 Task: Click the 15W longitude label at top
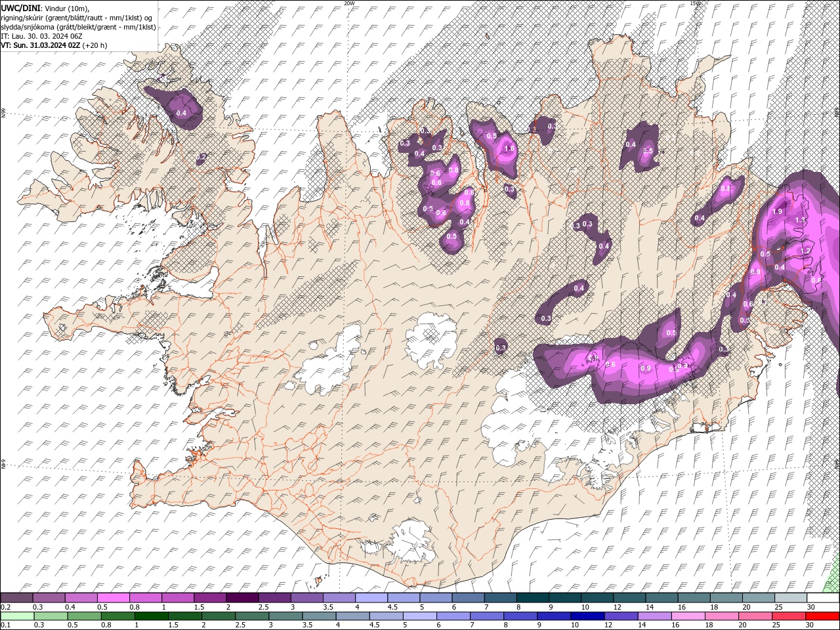(x=695, y=3)
